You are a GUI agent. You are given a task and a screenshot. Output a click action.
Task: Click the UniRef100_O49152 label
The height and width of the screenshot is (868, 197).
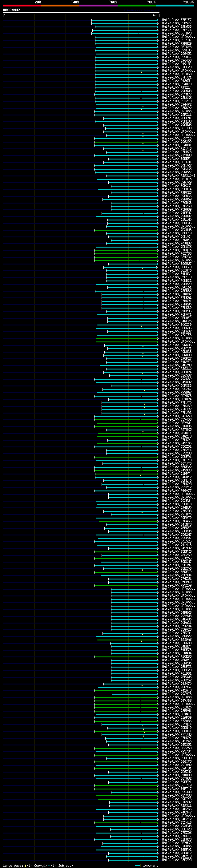(177, 64)
